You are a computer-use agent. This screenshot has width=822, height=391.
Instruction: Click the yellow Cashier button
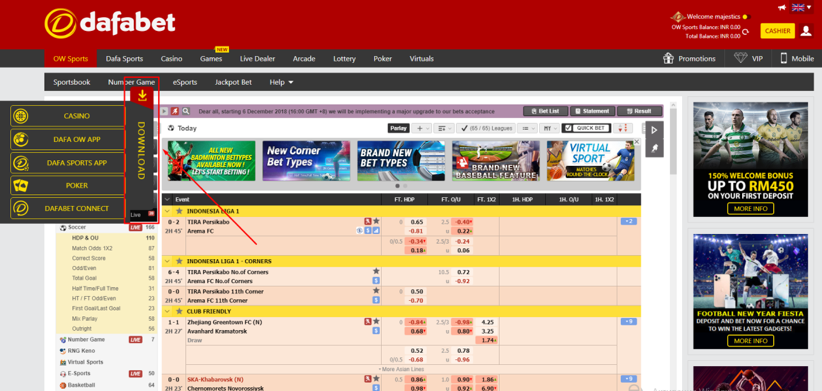click(x=777, y=31)
